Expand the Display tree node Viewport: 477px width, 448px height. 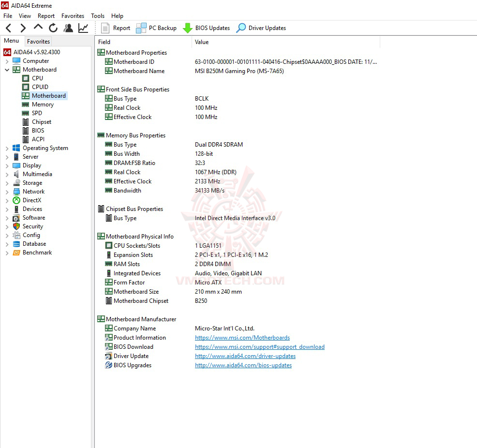[x=7, y=166]
